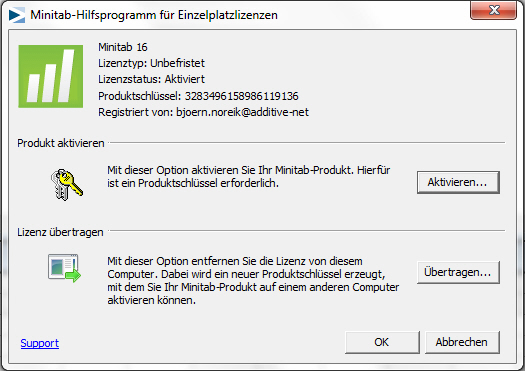Viewport: 525px width, 371px height.
Task: Click the Übertragen... button
Action: [x=458, y=272]
